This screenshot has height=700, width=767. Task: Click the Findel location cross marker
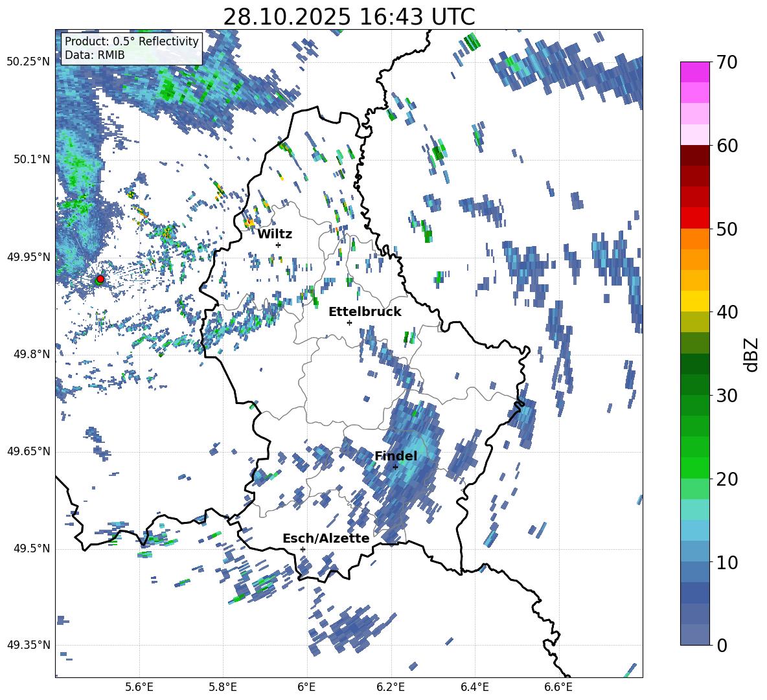[395, 467]
